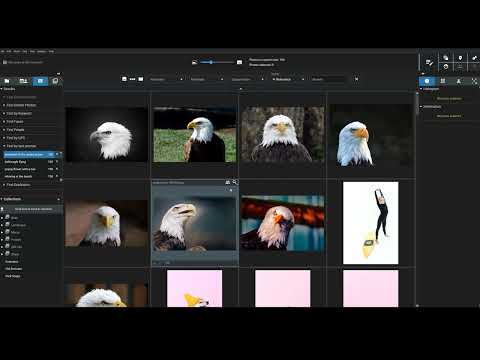480x360 pixels.
Task: Click the small thumbnail size icon
Action: tap(195, 62)
